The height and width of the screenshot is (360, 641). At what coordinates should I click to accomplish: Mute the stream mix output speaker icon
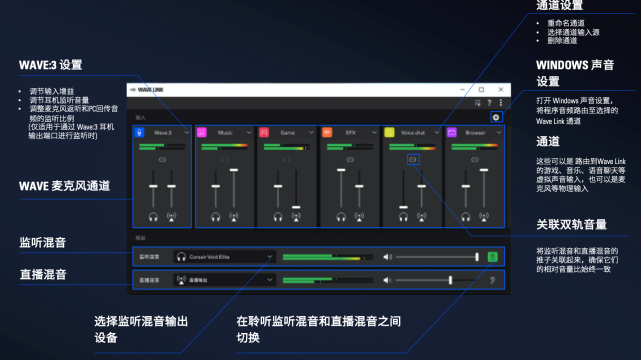[x=387, y=280]
